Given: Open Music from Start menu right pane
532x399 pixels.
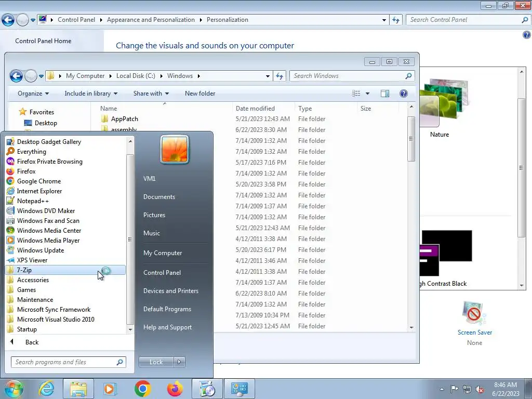Looking at the screenshot, I should pyautogui.click(x=152, y=233).
